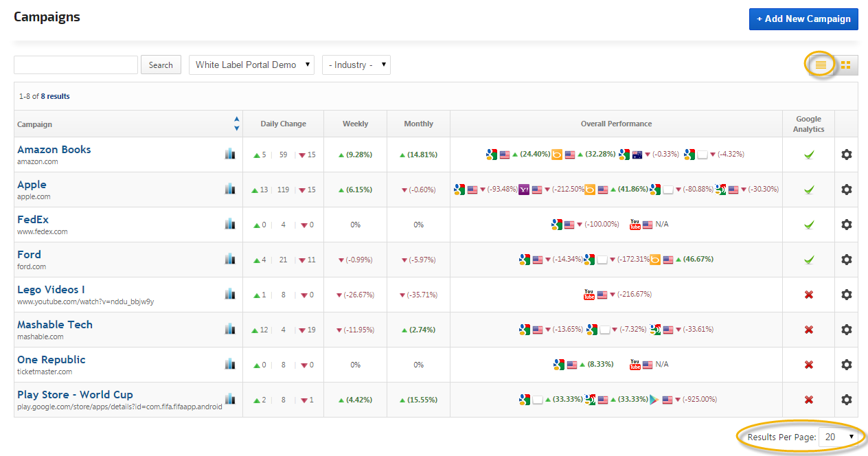Click the Google Analytics checkmark for FedEx

click(x=809, y=225)
